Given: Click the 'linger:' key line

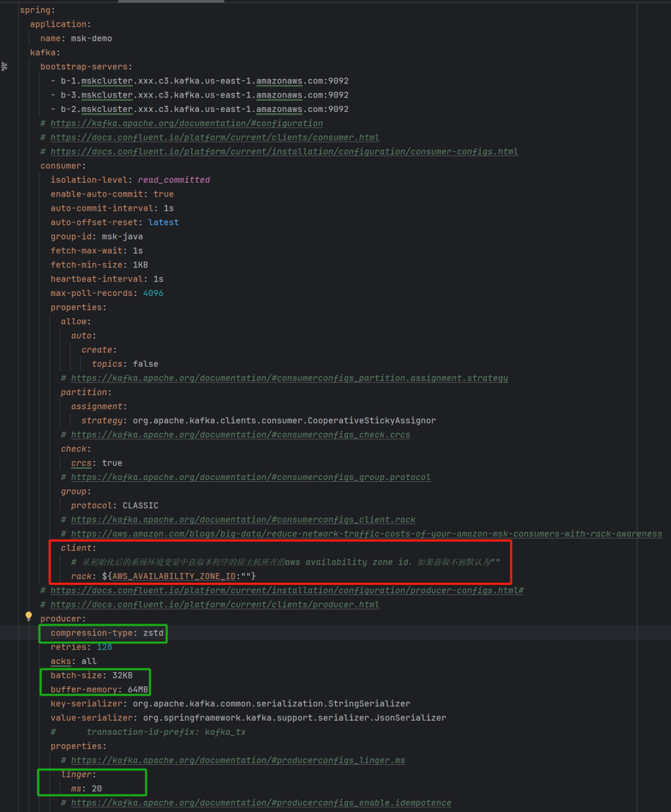Looking at the screenshot, I should 78,774.
